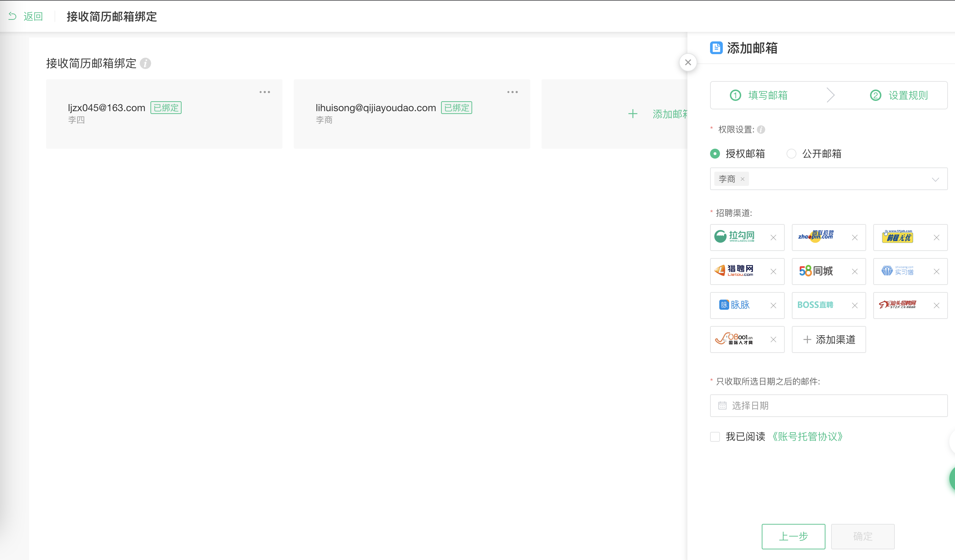Click the calendar icon in date field
Viewport: 955px width, 560px height.
tap(722, 406)
